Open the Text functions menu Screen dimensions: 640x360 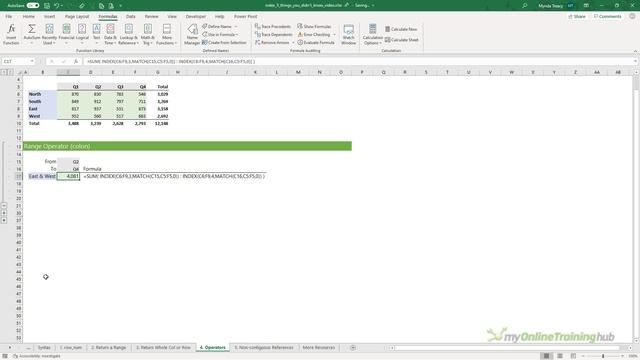(96, 34)
